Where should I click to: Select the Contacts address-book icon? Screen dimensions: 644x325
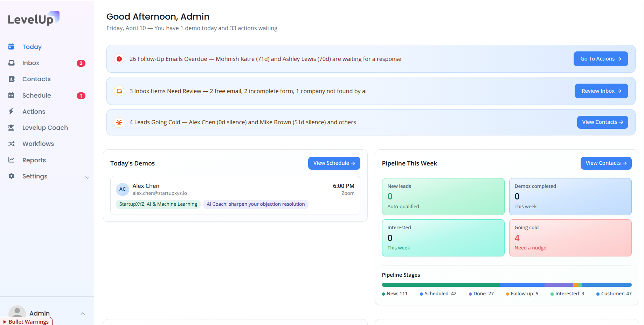coord(12,79)
